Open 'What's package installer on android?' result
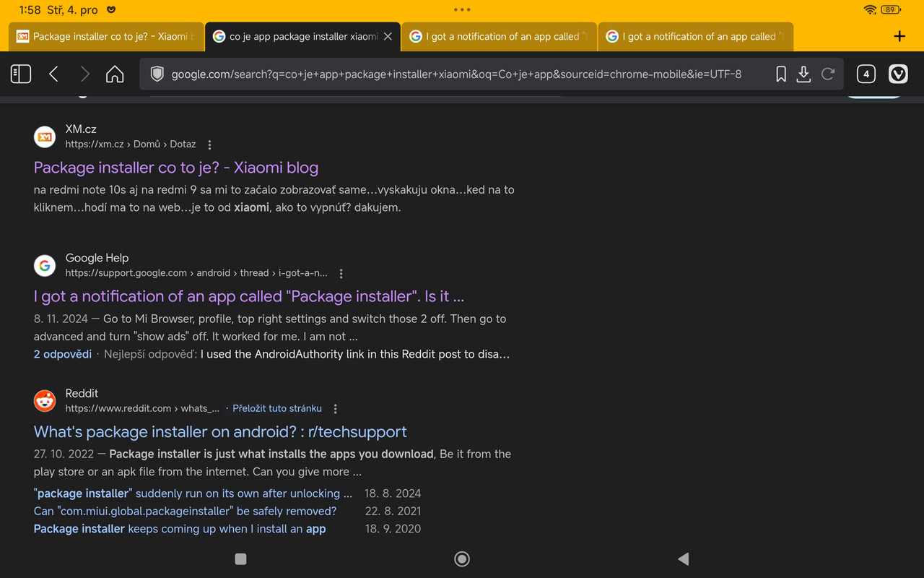 220,431
